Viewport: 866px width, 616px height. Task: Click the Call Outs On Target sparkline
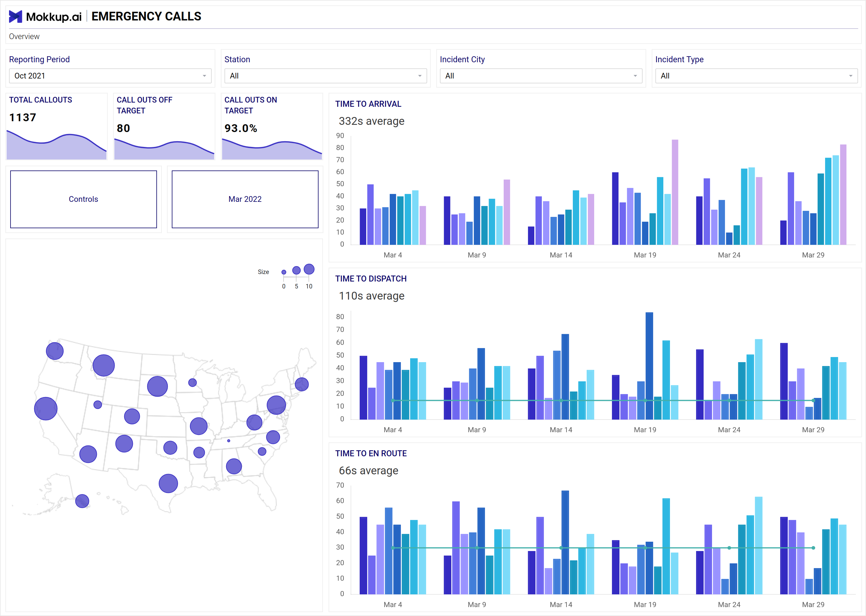pos(272,149)
